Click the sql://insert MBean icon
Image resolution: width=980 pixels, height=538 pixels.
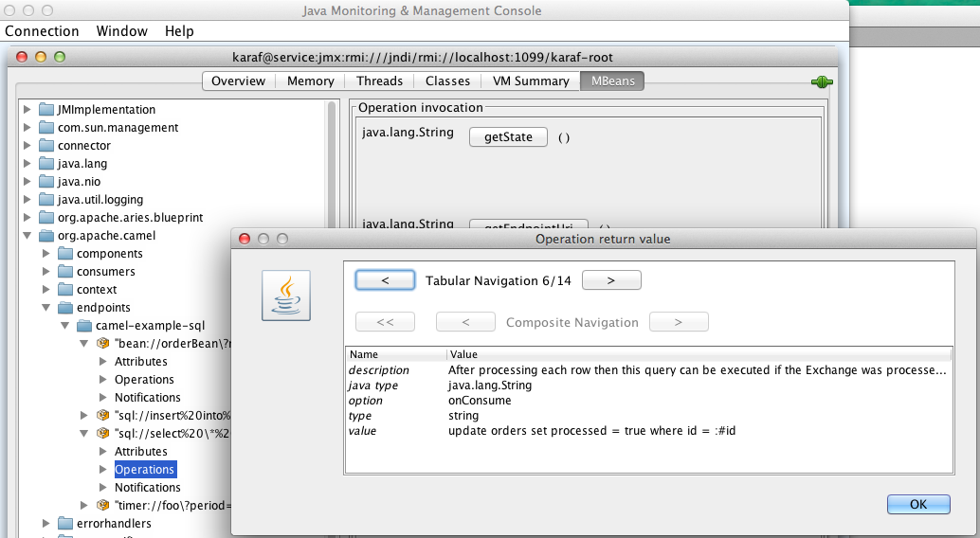103,415
